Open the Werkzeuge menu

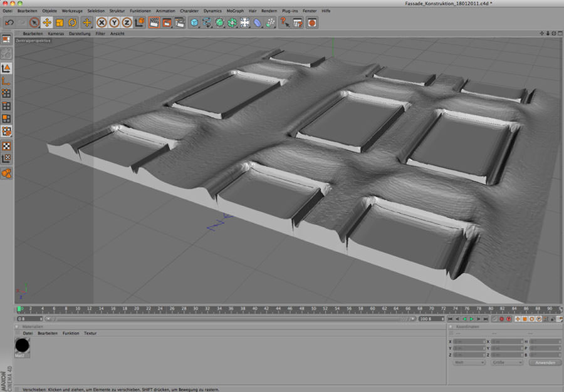[72, 11]
